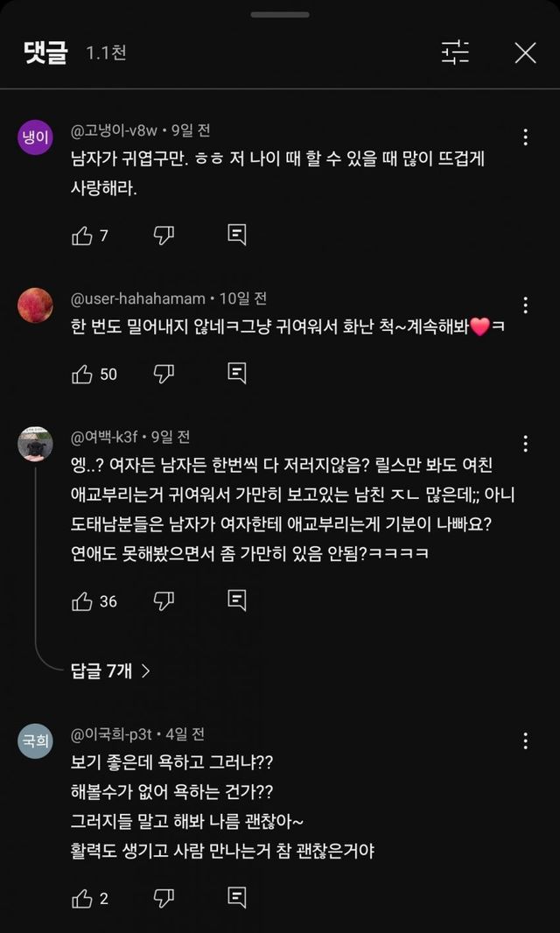560x933 pixels.
Task: Open @고냥이-v8w profile avatar
Action: (x=35, y=137)
